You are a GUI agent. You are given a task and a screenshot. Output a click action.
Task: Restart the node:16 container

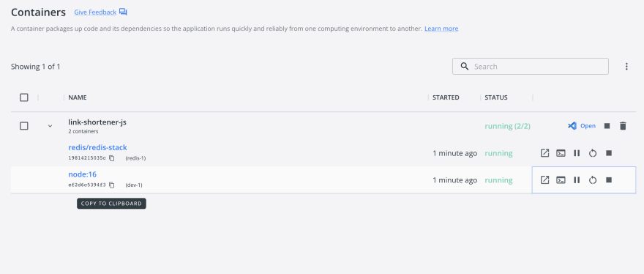coord(592,179)
